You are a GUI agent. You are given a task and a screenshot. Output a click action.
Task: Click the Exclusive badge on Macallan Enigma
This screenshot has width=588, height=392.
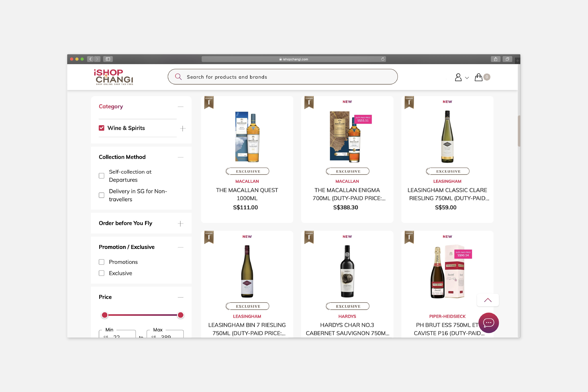pos(347,171)
